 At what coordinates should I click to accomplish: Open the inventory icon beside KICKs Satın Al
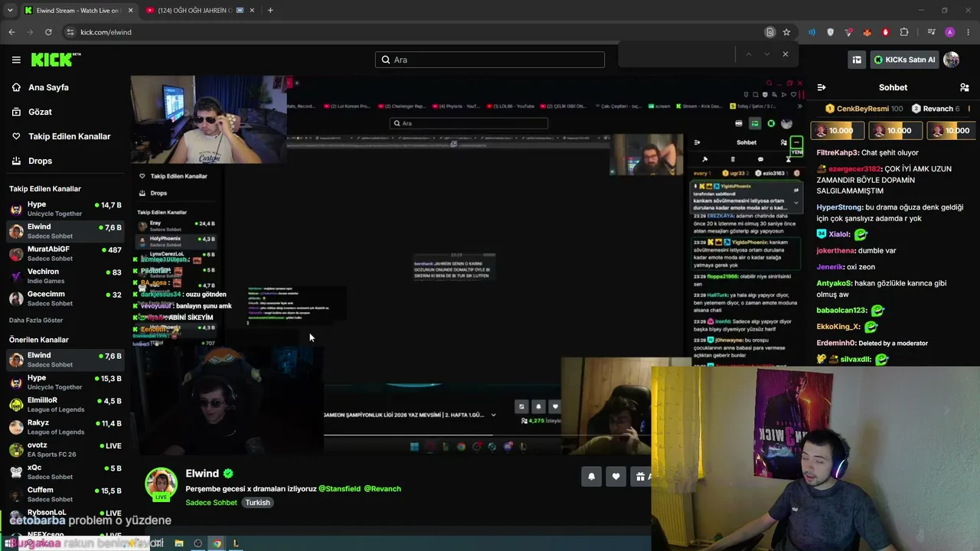coord(857,60)
